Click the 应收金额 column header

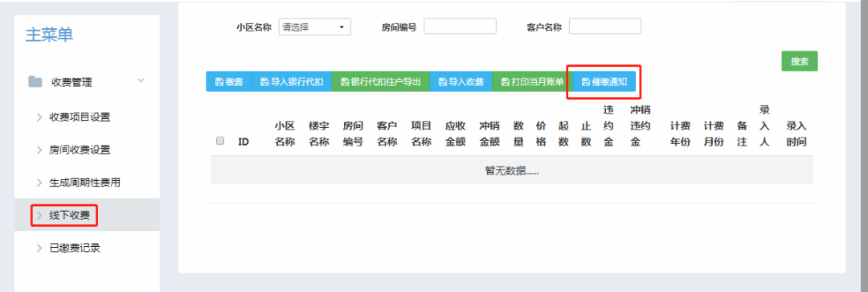click(x=456, y=134)
